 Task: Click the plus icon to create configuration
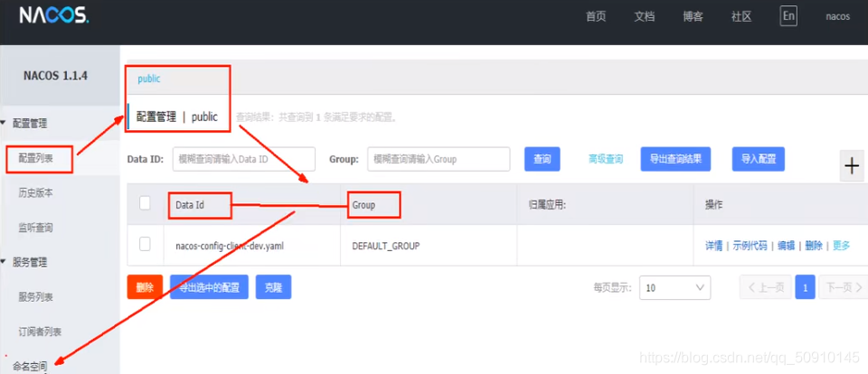(853, 166)
